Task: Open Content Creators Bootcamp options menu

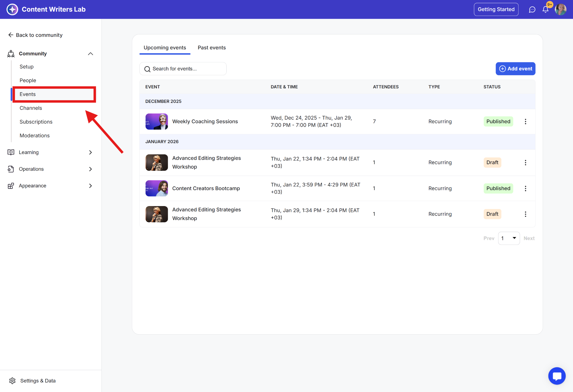Action: click(x=525, y=188)
